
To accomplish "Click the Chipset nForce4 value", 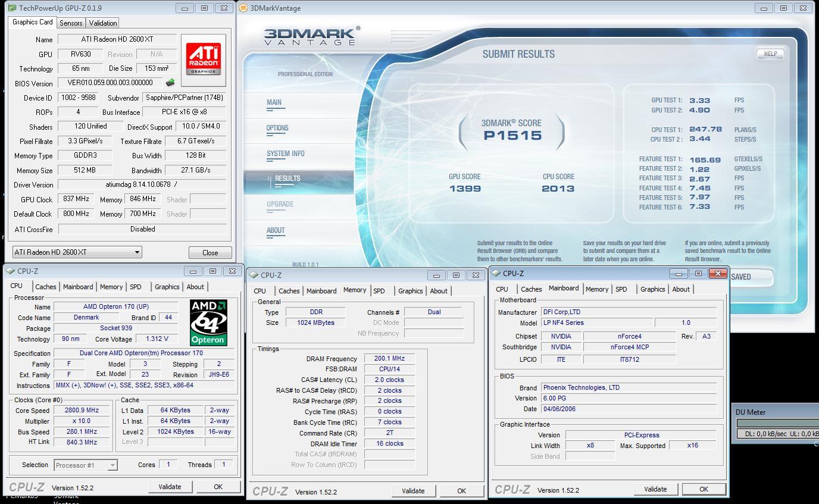I will pyautogui.click(x=629, y=336).
